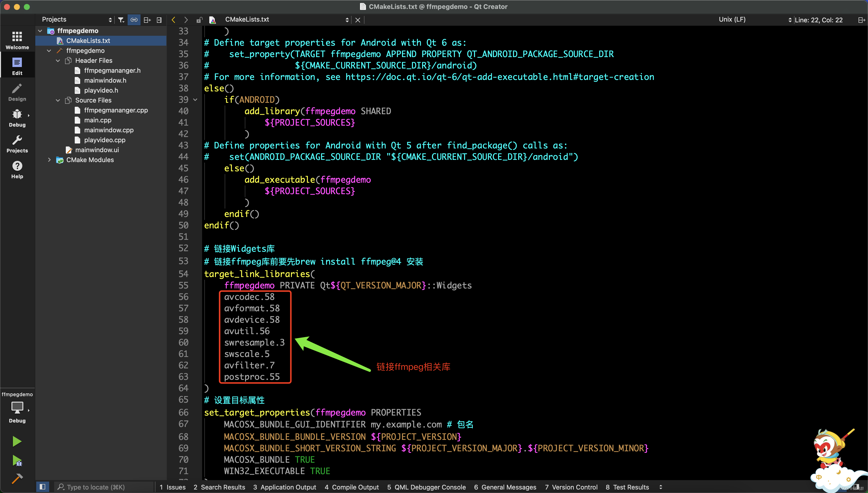The width and height of the screenshot is (868, 493).
Task: Build project with hammer icon
Action: point(17,478)
